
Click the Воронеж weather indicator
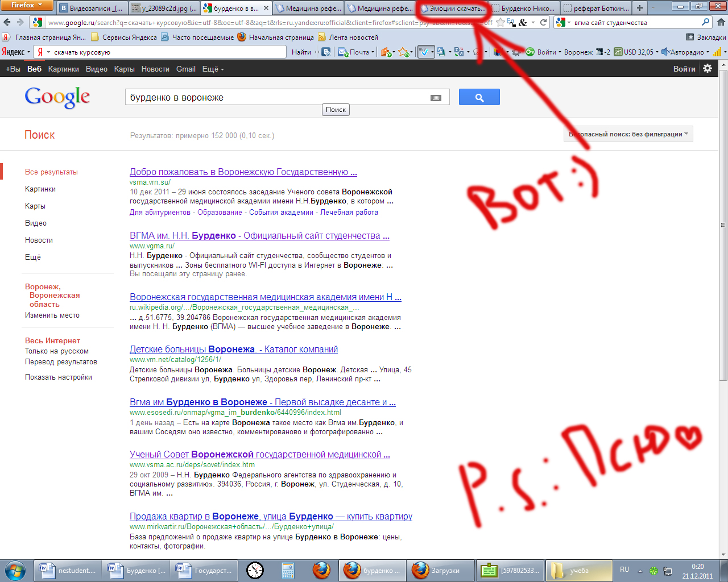(587, 52)
